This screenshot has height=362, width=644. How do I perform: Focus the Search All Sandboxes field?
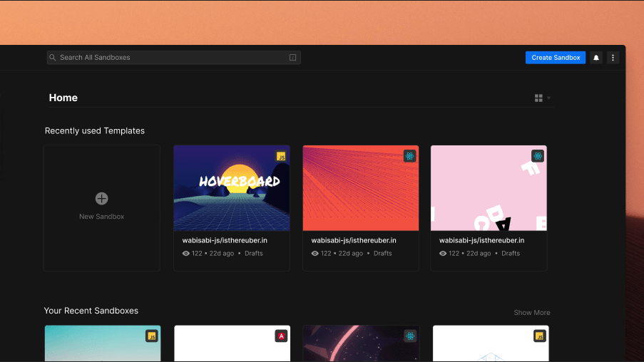(171, 58)
